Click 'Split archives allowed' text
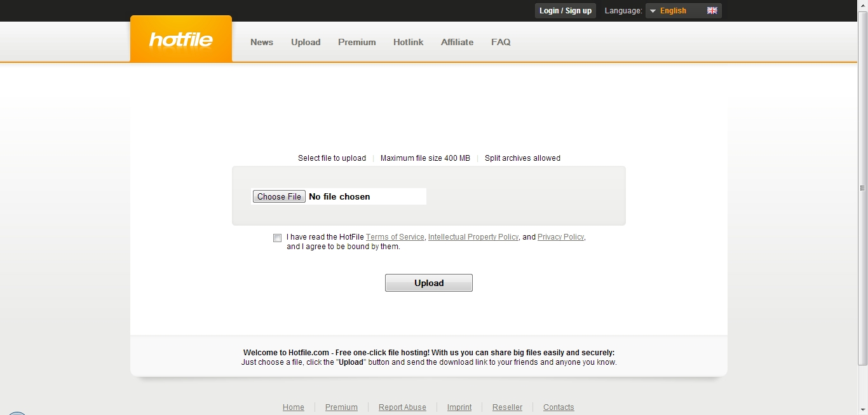868x415 pixels. (522, 158)
